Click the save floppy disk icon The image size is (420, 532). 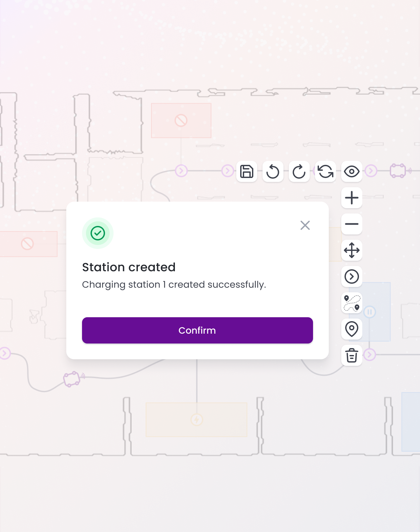click(x=247, y=171)
